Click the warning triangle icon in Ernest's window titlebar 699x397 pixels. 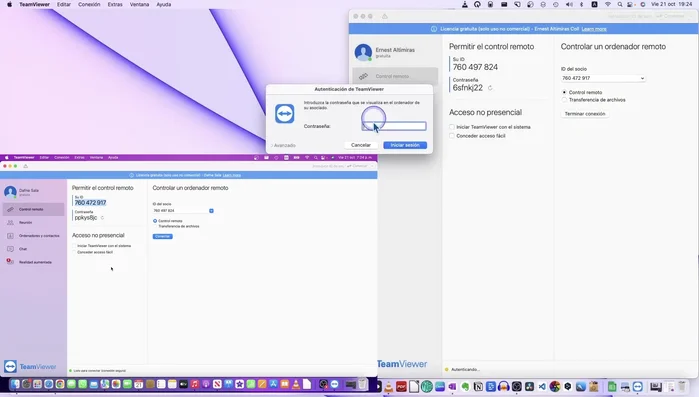click(x=384, y=16)
